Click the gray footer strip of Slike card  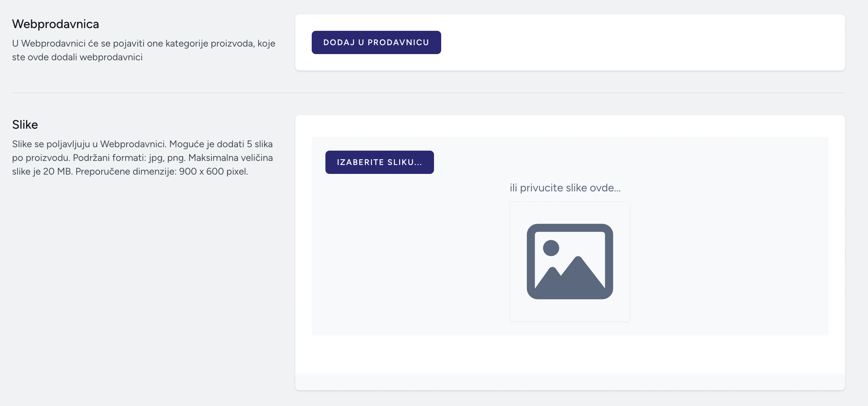coord(570,381)
